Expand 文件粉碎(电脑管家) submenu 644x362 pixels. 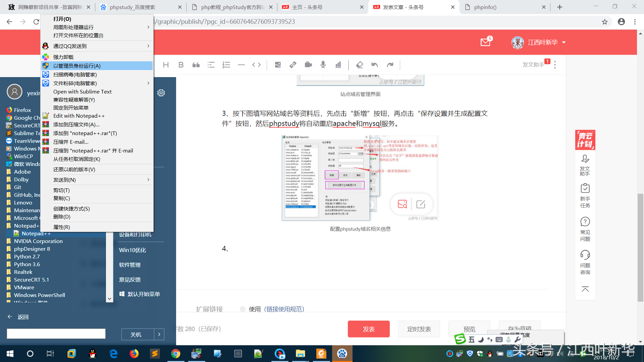(97, 83)
